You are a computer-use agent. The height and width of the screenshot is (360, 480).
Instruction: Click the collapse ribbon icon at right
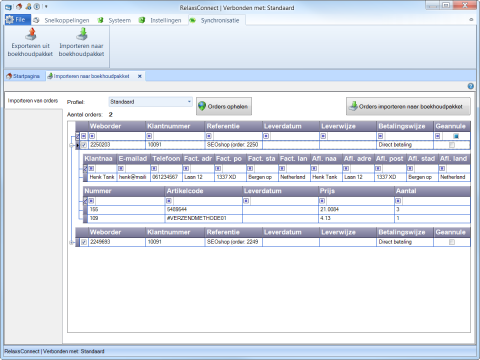[x=471, y=20]
